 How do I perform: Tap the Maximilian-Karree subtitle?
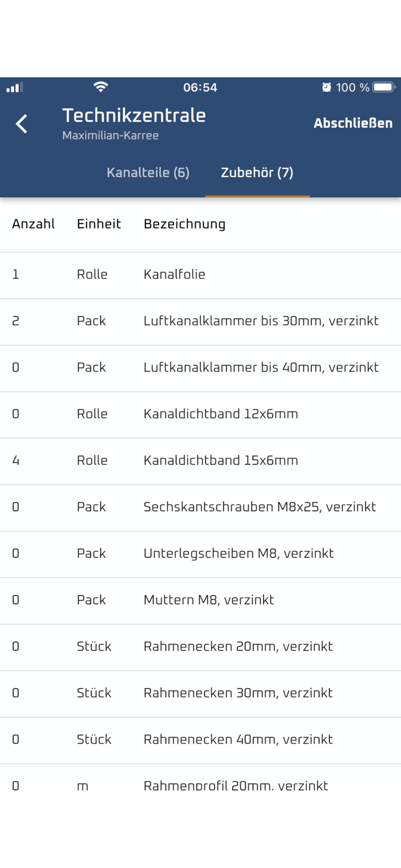tap(109, 135)
